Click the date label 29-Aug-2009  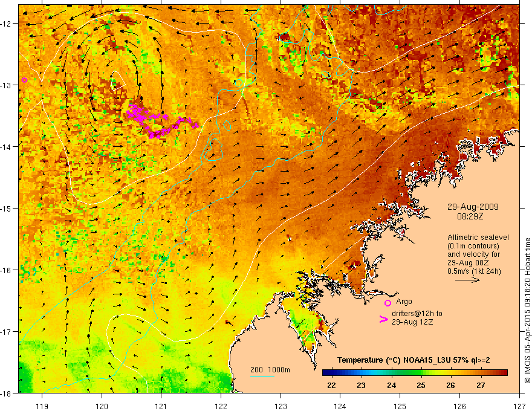pos(473,207)
